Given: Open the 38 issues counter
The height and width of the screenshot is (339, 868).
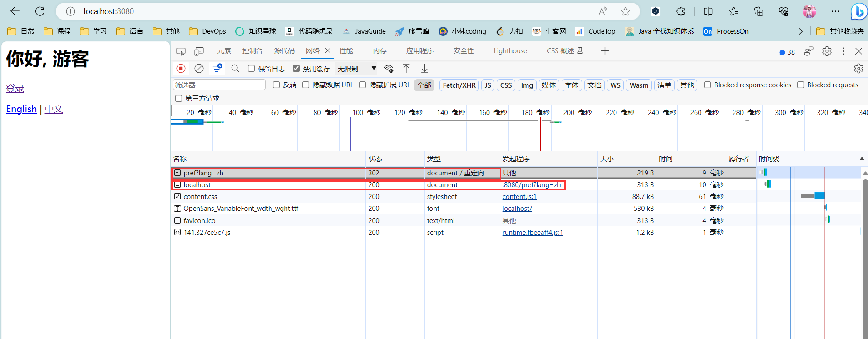Looking at the screenshot, I should pyautogui.click(x=787, y=52).
